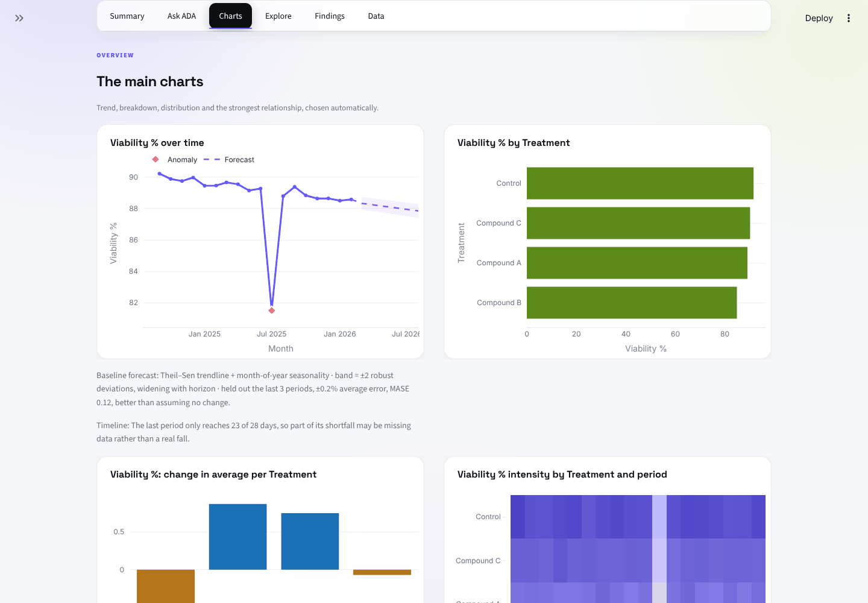The image size is (868, 603).
Task: Select the Compound A green bar
Action: (x=637, y=263)
